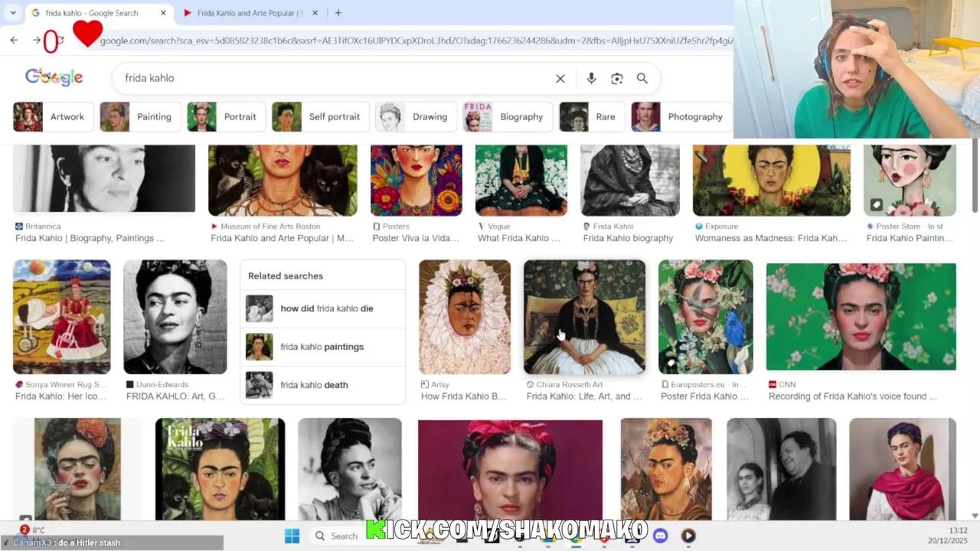This screenshot has height=551, width=980.
Task: Open Exposure yellow halo painting thumbnail
Action: coord(772,181)
